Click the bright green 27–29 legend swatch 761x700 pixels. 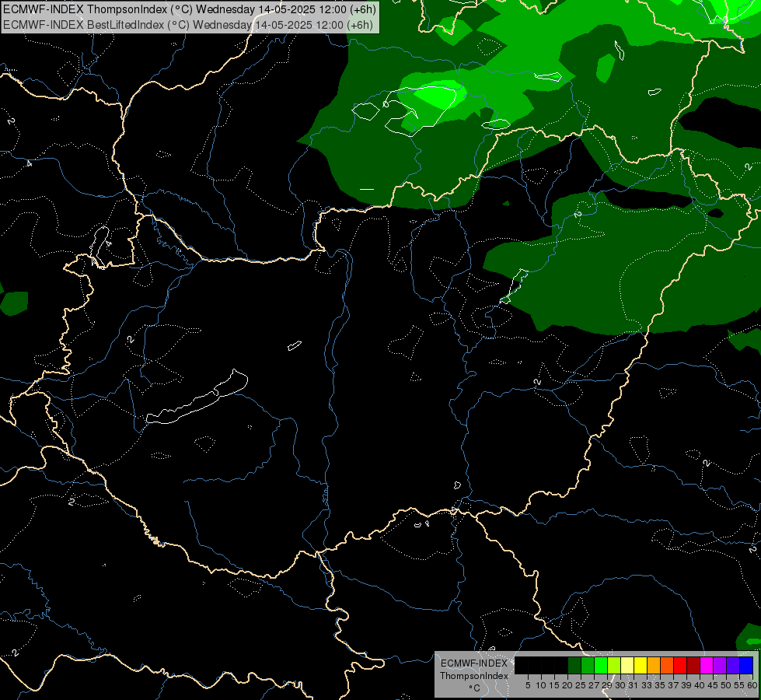click(x=601, y=665)
